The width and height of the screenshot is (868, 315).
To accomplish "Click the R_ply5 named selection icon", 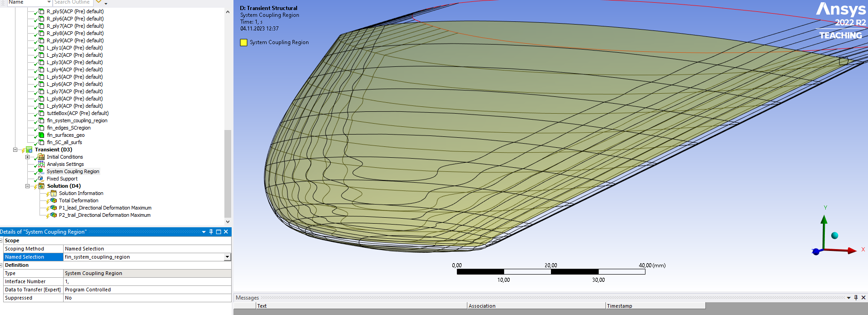I will coord(41,11).
